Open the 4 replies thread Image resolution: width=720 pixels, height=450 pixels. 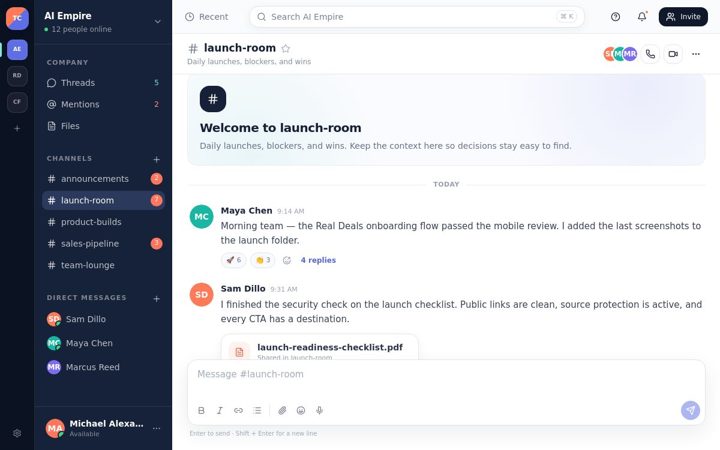click(318, 260)
